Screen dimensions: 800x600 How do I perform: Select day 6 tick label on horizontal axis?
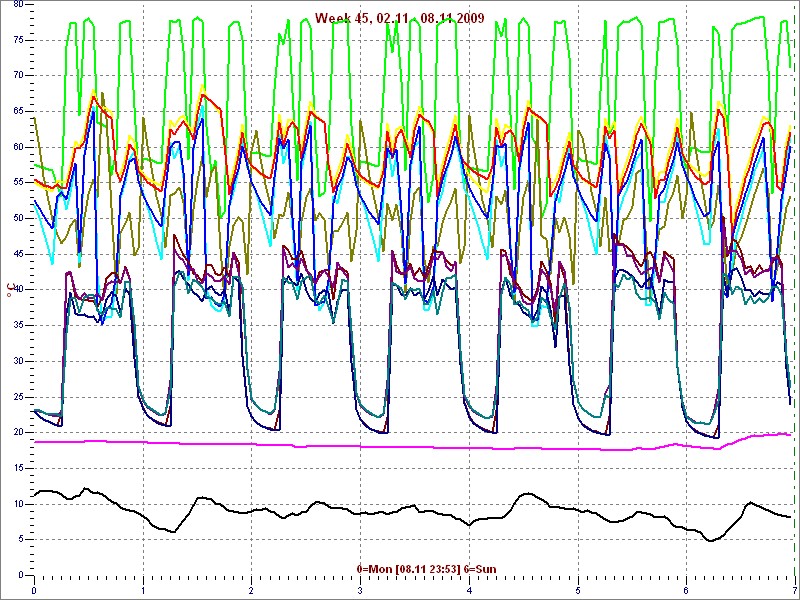point(686,590)
